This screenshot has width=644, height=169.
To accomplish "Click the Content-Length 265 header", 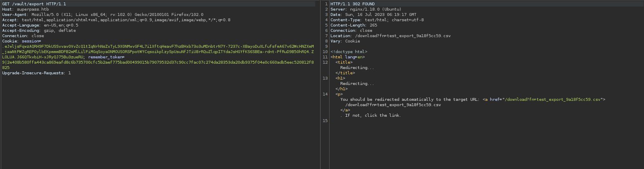I will pos(354,25).
